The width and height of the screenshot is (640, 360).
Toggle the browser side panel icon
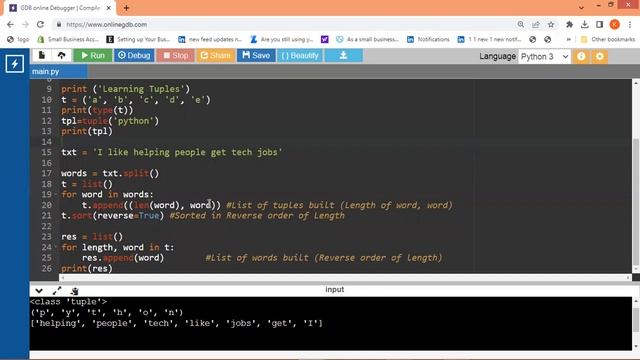[x=599, y=24]
